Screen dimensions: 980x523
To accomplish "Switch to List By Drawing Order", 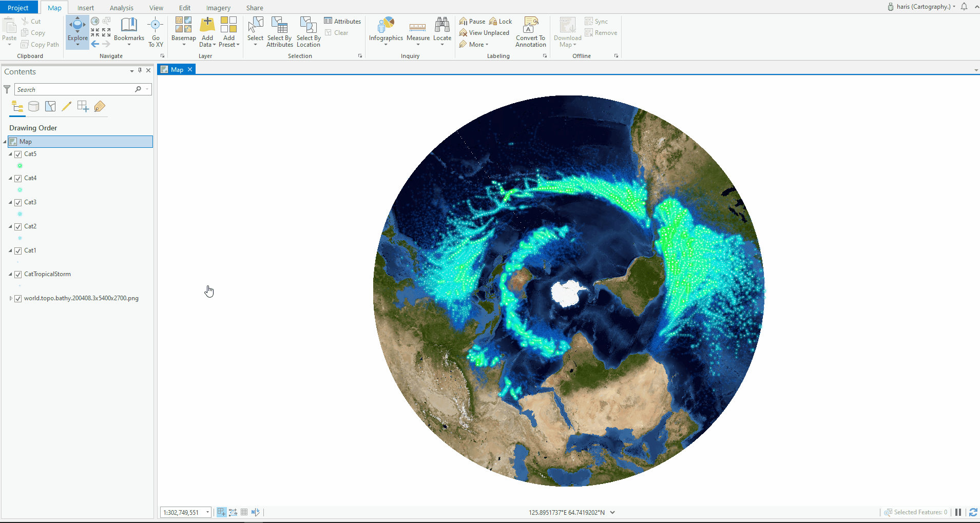I will pyautogui.click(x=17, y=106).
